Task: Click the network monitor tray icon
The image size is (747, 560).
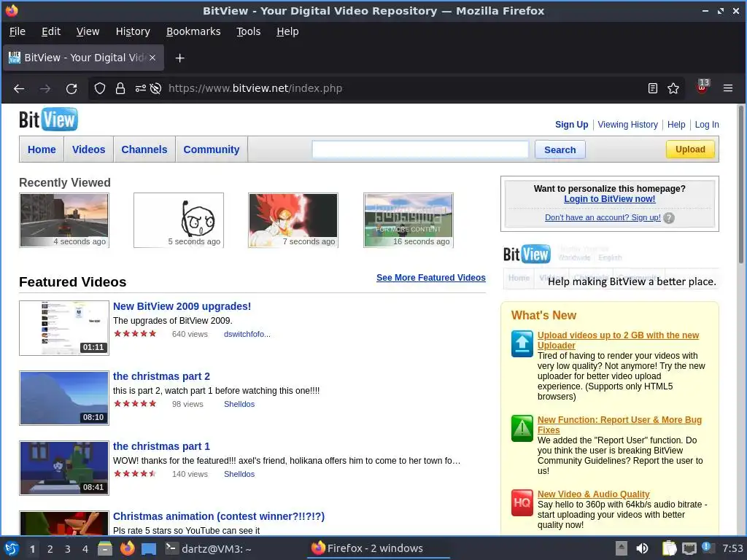Action: coord(689,548)
